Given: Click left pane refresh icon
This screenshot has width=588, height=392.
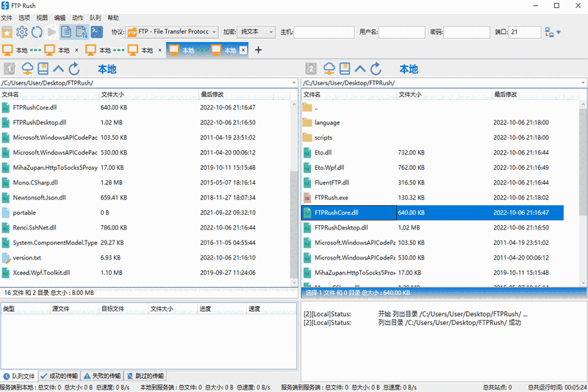Looking at the screenshot, I should coord(73,69).
